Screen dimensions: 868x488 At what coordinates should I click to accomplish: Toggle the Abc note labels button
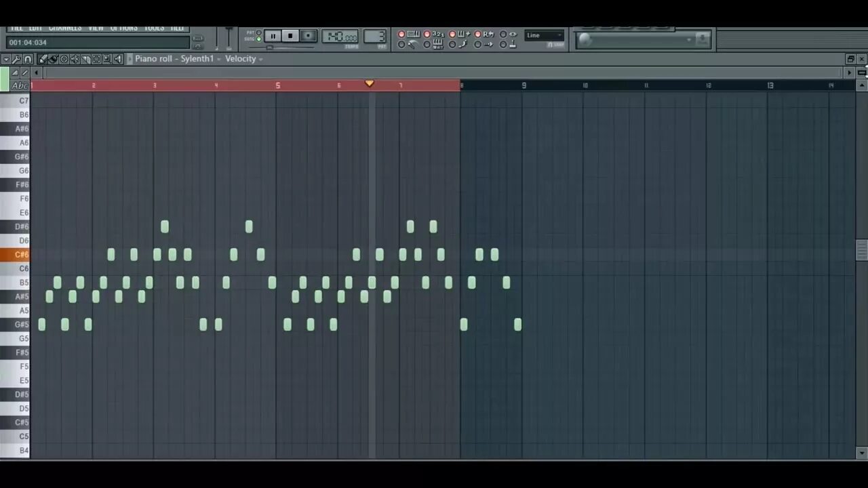20,85
